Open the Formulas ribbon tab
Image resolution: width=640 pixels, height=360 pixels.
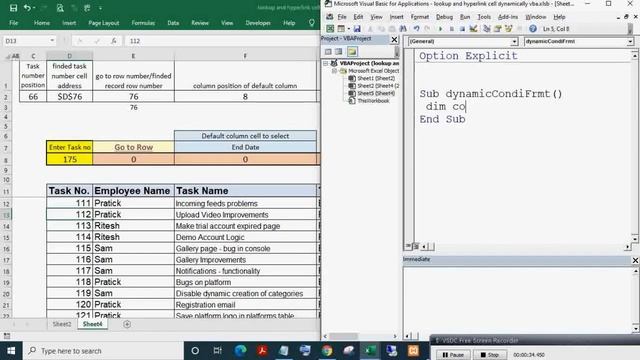[143, 23]
